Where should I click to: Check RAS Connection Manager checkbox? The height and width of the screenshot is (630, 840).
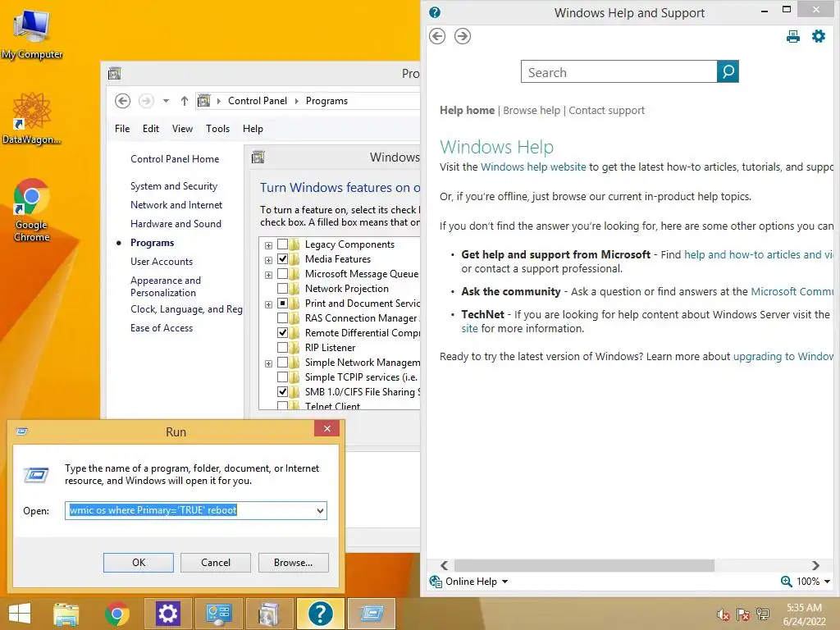(282, 318)
